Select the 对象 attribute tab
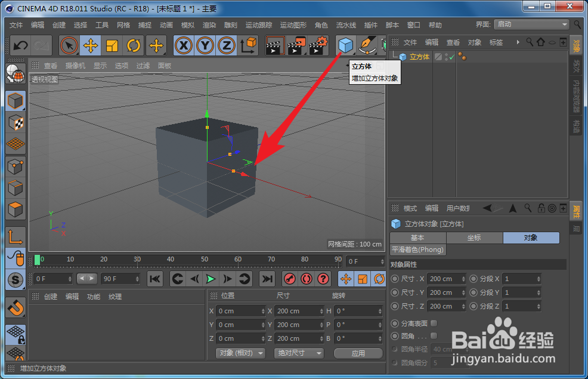 coord(531,238)
